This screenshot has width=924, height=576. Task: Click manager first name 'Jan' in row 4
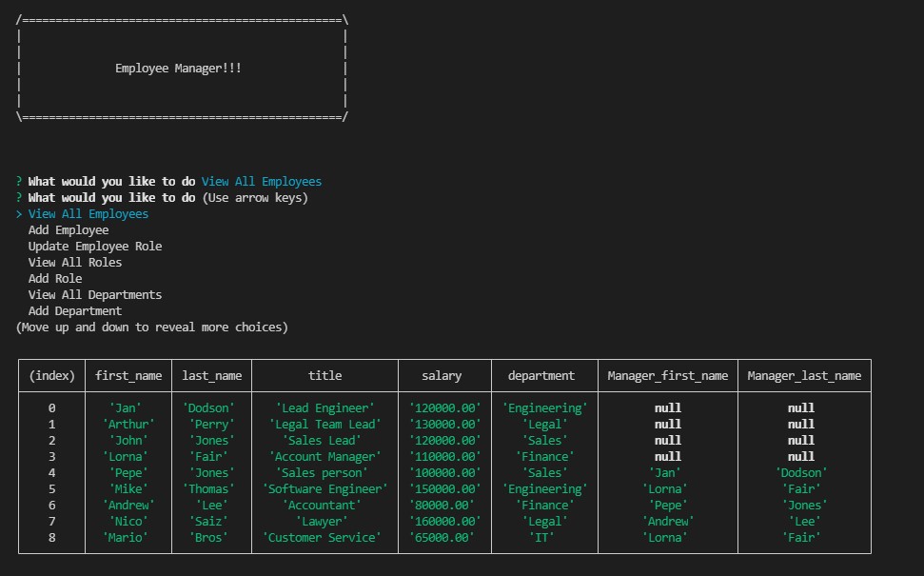click(x=665, y=473)
